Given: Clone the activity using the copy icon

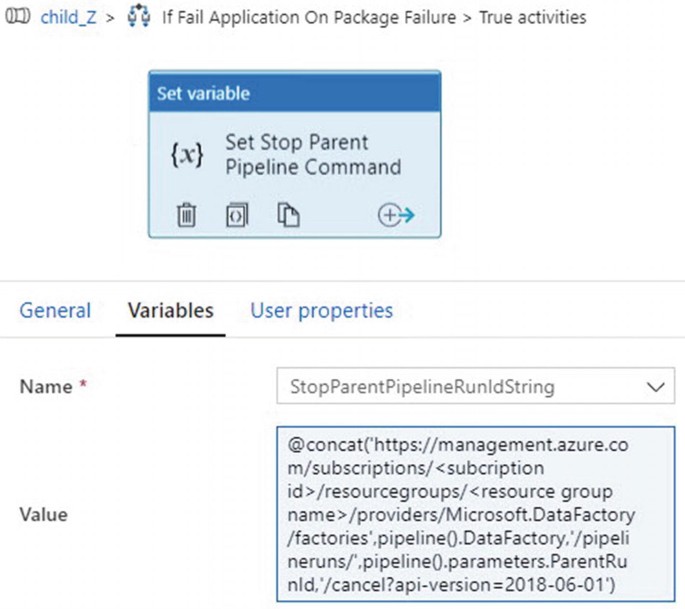Looking at the screenshot, I should coord(288,215).
